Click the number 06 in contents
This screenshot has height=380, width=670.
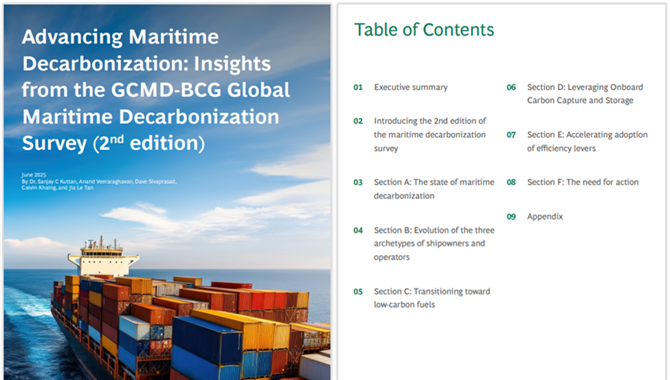[511, 87]
